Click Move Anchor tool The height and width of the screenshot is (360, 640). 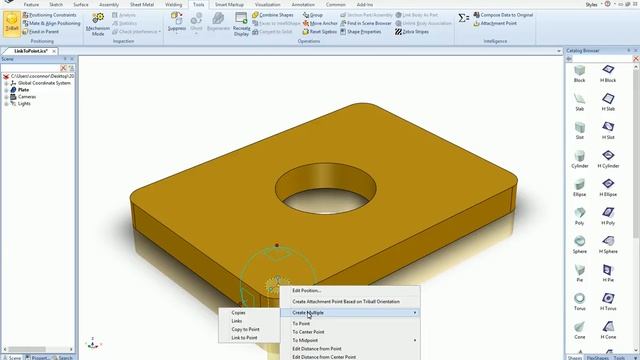(320, 23)
